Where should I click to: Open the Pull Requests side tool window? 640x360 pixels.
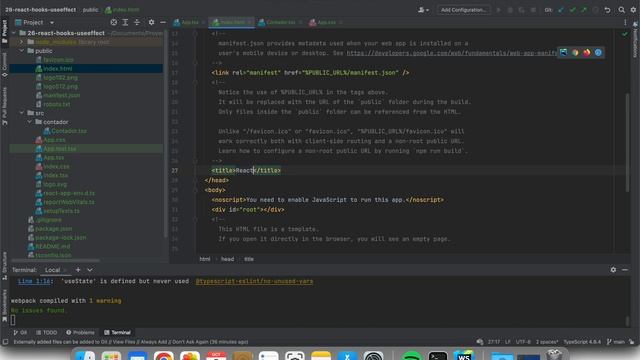point(4,106)
